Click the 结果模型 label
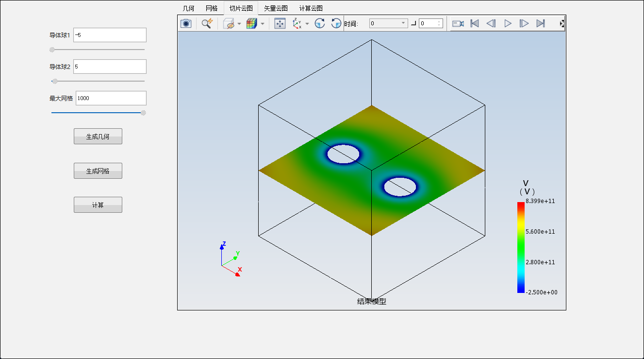Viewport: 644px width, 359px height. coord(372,301)
